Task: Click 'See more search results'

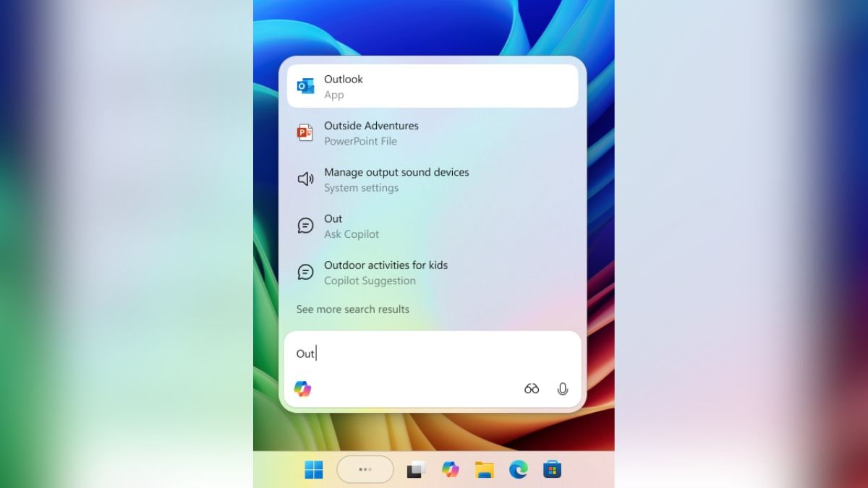Action: click(352, 309)
